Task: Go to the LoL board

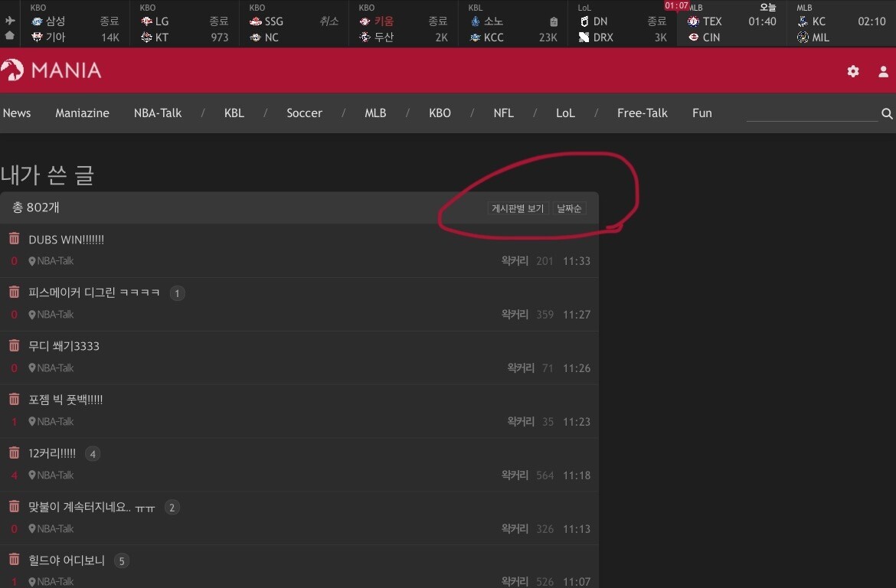Action: tap(566, 113)
